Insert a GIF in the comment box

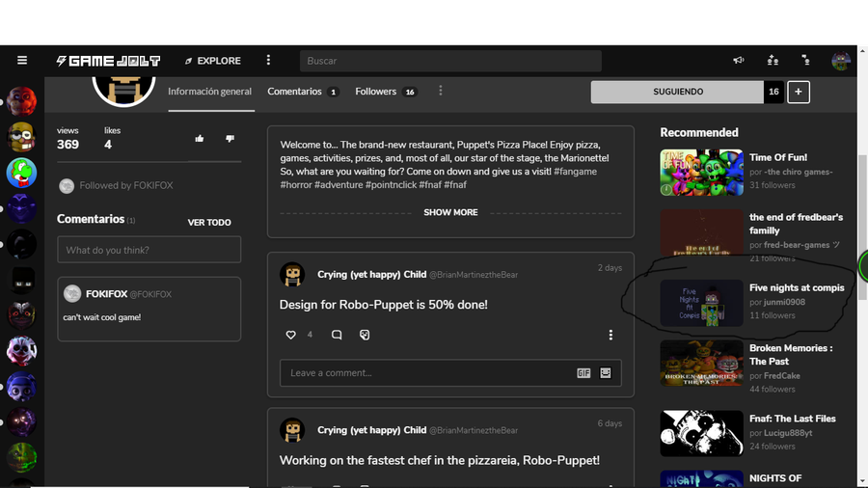[583, 373]
